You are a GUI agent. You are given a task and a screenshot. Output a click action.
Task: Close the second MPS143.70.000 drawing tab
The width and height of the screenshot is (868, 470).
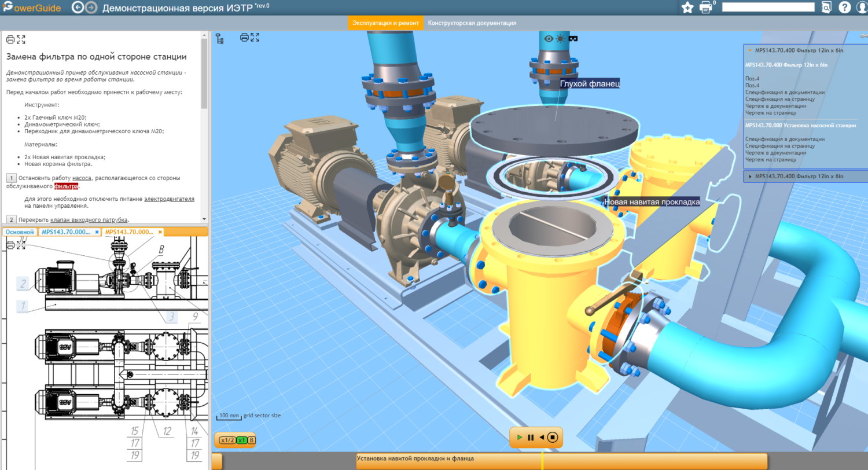point(160,232)
